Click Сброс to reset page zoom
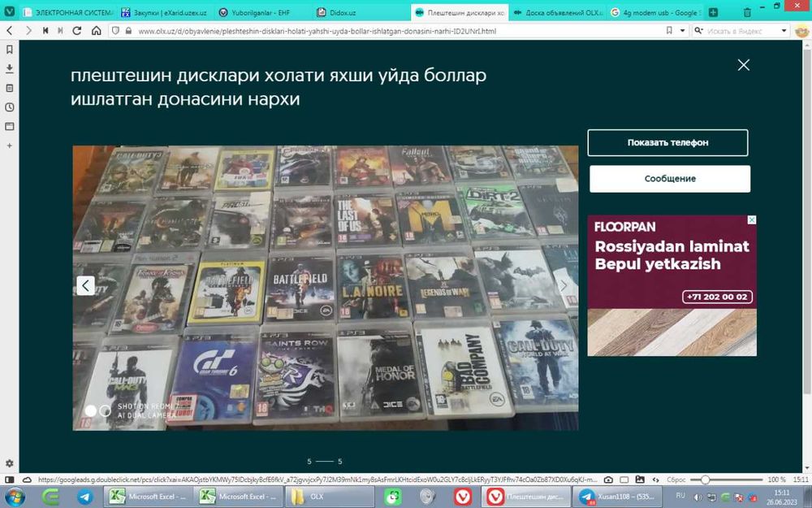Screen dimensions: 812x508 coord(676,480)
